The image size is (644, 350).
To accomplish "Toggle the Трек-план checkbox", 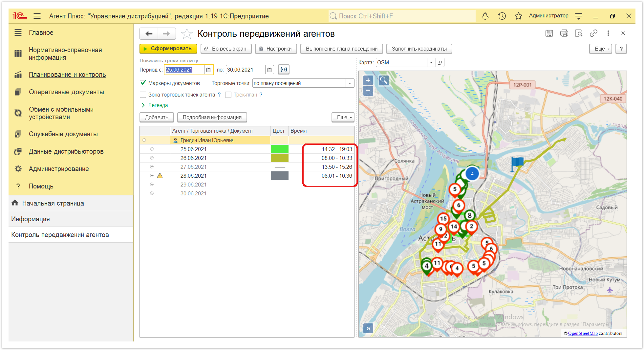I will coord(228,95).
